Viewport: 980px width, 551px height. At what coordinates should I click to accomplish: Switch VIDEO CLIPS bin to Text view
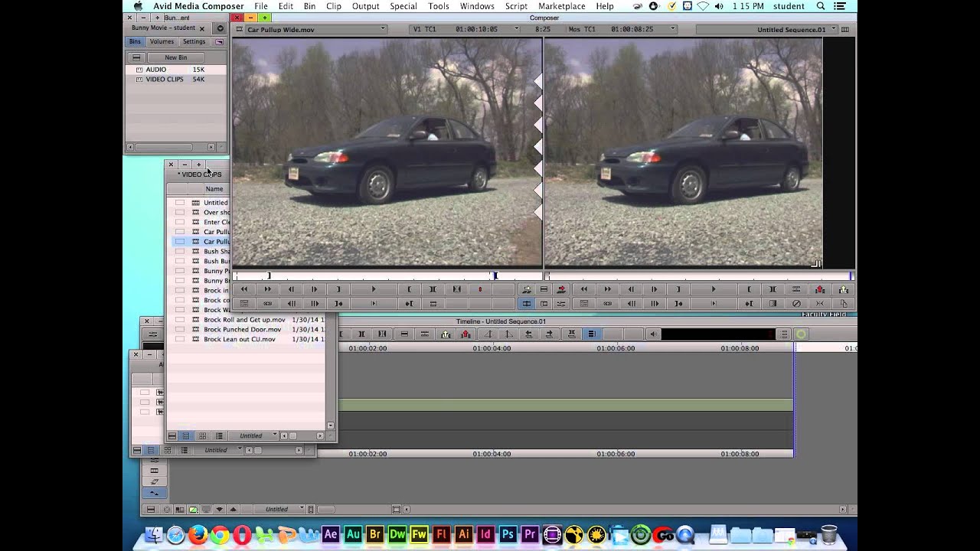tap(185, 436)
